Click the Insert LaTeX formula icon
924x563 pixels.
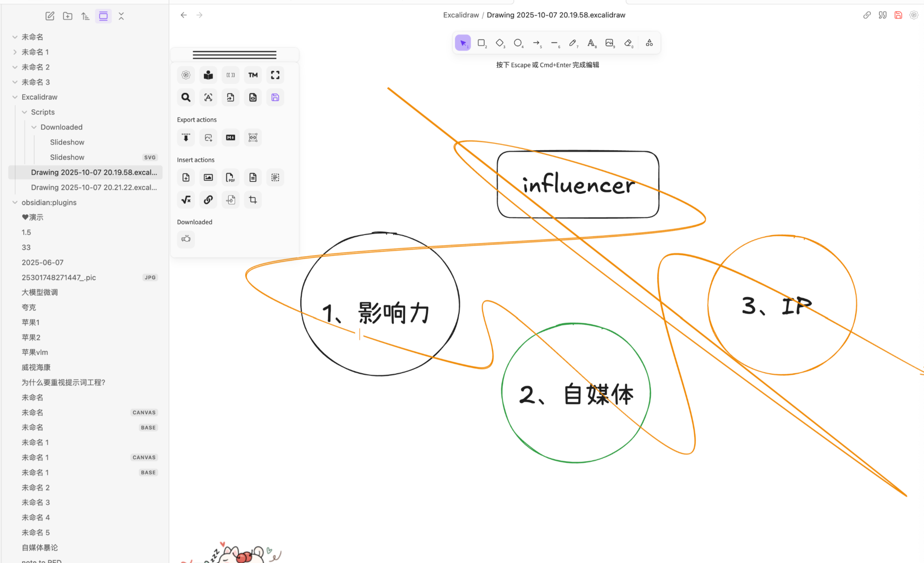[186, 200]
